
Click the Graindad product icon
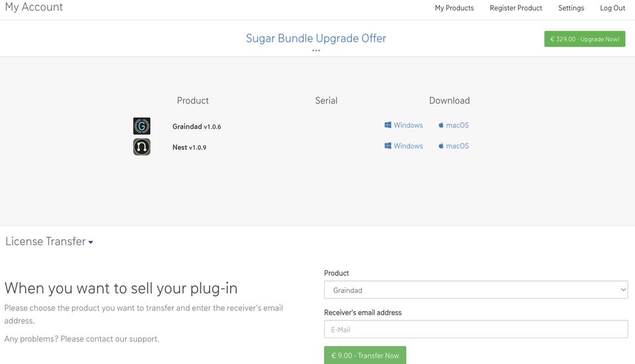(x=142, y=126)
